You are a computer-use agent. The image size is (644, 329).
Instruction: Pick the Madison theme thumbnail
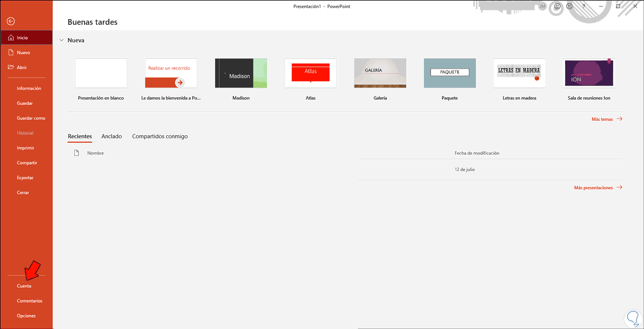click(241, 73)
